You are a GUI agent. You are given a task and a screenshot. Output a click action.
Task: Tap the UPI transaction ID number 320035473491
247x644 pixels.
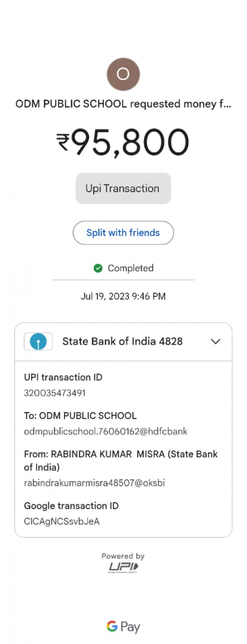[55, 393]
